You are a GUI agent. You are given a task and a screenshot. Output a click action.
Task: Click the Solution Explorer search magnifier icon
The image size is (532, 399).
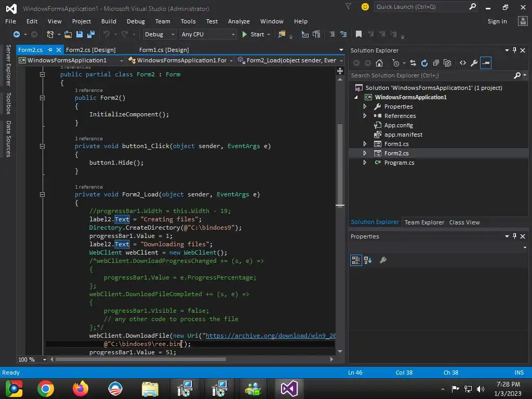coord(517,75)
